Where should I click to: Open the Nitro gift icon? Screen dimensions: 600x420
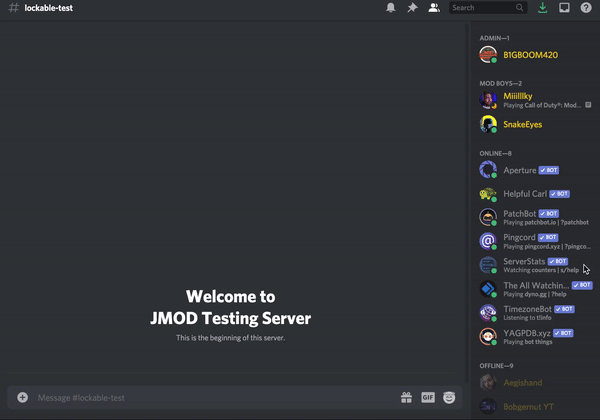406,397
